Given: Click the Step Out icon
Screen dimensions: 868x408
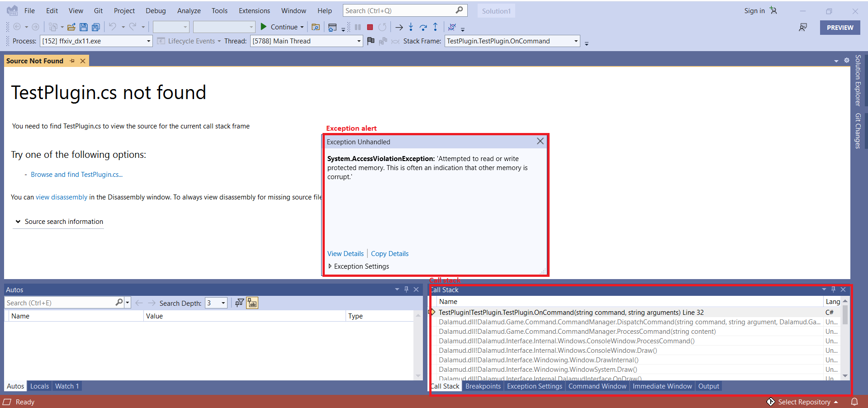Looking at the screenshot, I should [x=435, y=27].
